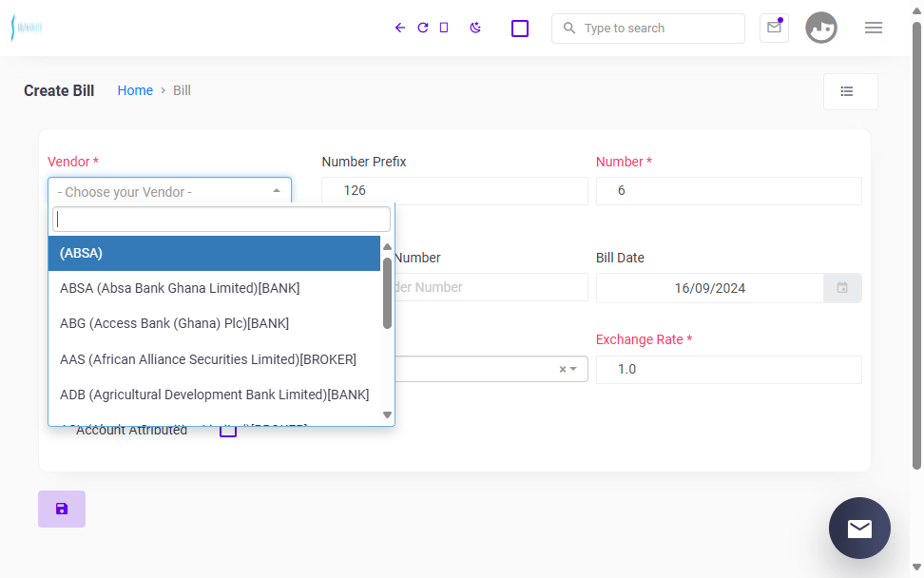The height and width of the screenshot is (578, 924).
Task: Select ADB (Agricultural Development Bank Limited)[BANK]
Action: point(214,395)
